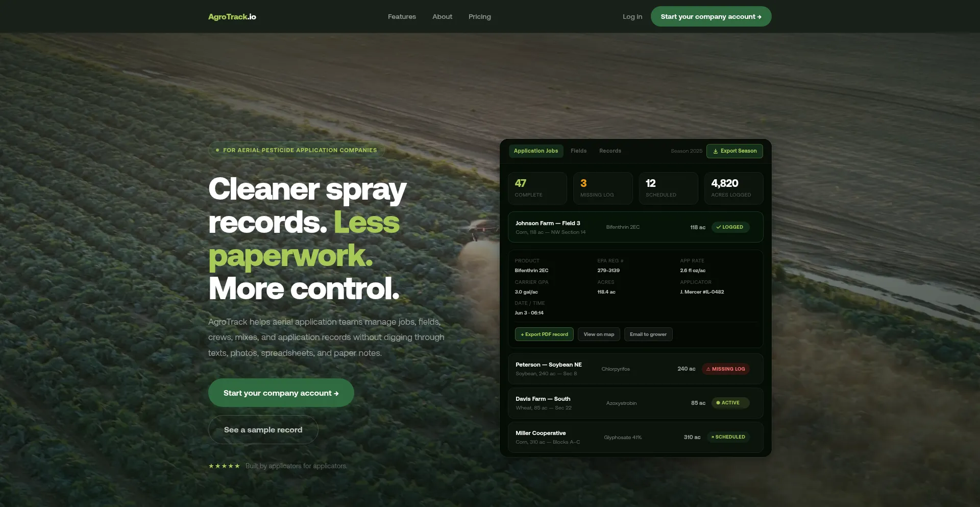Expand the Miller Cooperative row

tap(635, 437)
